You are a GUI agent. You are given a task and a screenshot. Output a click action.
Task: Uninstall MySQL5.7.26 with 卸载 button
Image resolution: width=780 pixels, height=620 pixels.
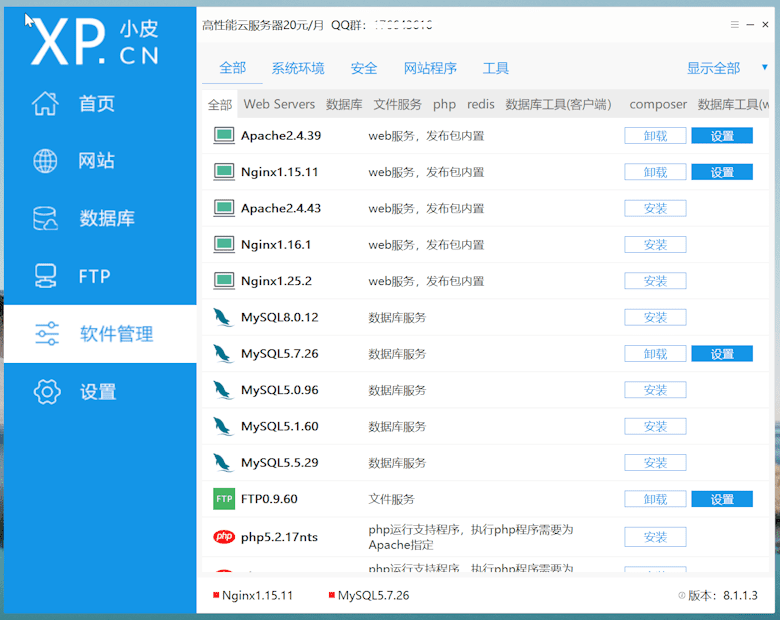point(655,354)
